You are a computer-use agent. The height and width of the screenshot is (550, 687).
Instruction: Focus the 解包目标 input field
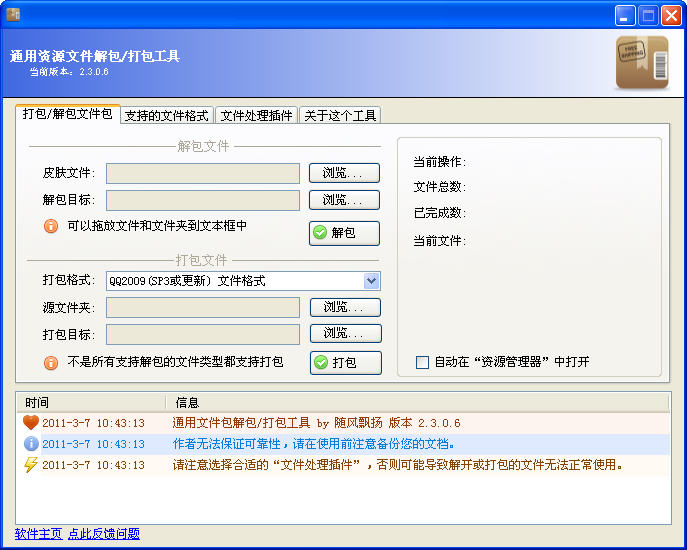click(203, 200)
